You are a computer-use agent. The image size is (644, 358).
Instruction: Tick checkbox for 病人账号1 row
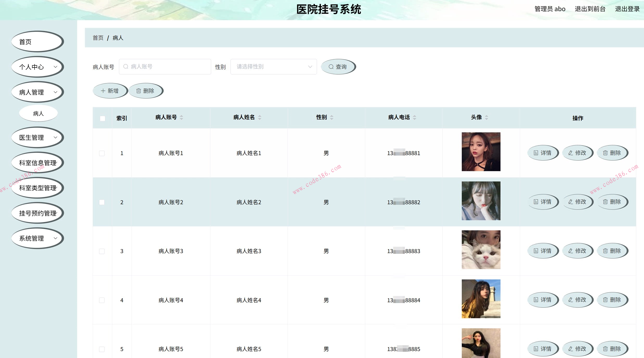102,153
